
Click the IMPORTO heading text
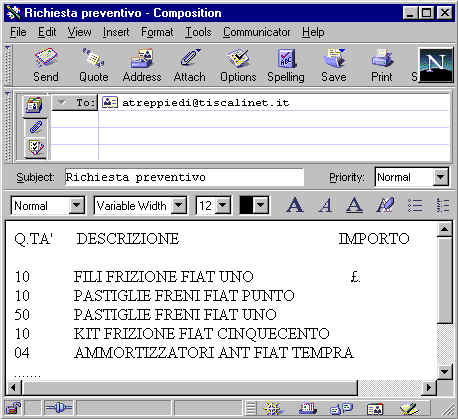pos(374,239)
